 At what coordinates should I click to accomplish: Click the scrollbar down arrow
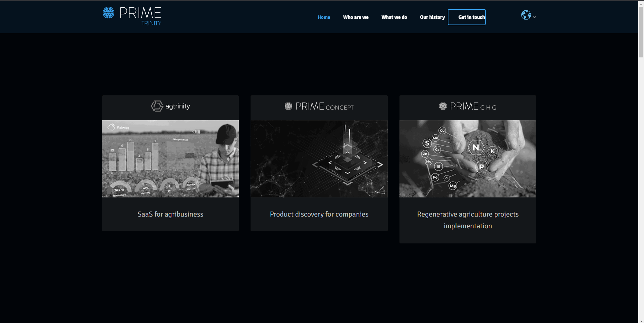[641, 320]
